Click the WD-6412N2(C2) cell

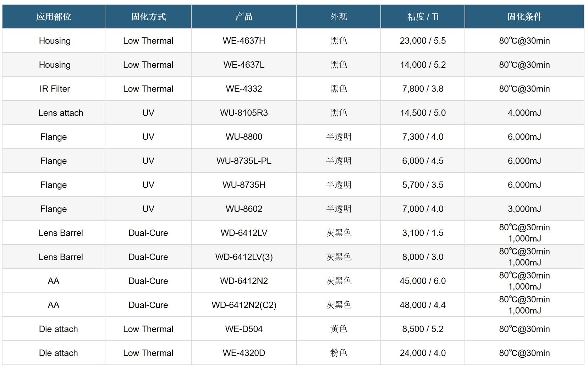[244, 305]
